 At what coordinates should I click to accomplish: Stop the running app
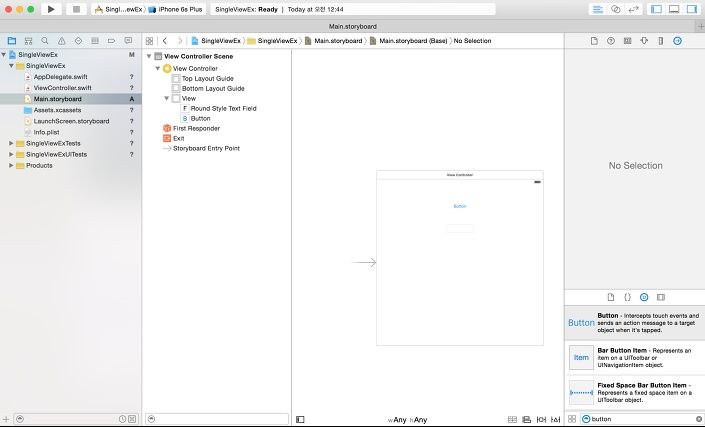(x=76, y=9)
